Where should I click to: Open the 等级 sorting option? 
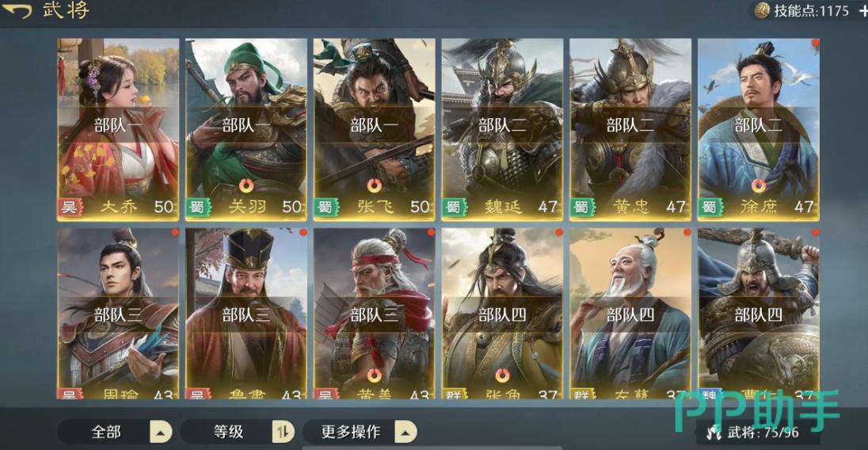click(229, 432)
